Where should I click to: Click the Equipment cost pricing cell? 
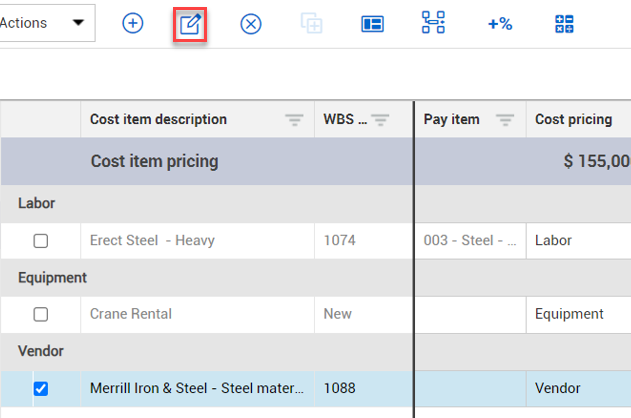pyautogui.click(x=577, y=314)
